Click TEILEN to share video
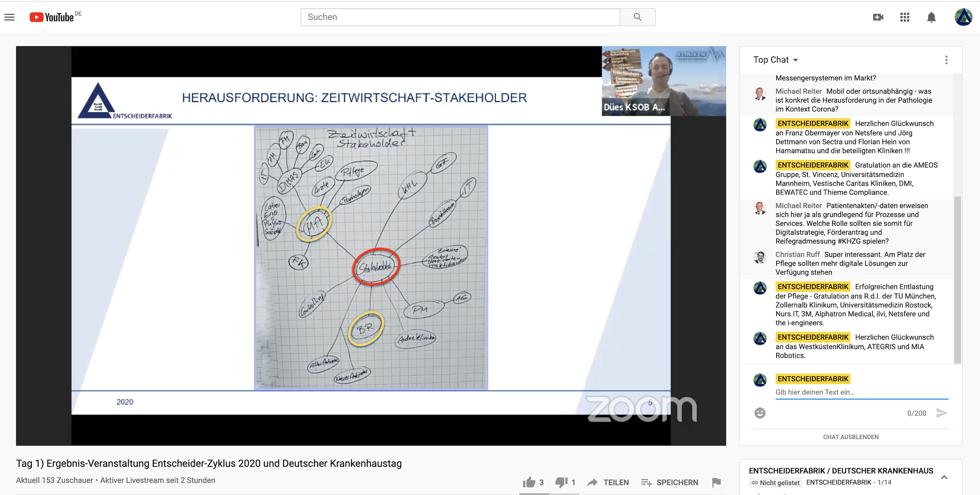 click(x=608, y=483)
